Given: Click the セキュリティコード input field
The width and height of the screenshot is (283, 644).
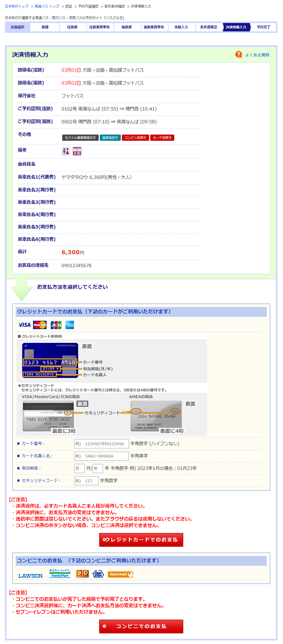Looking at the screenshot, I should [86, 480].
